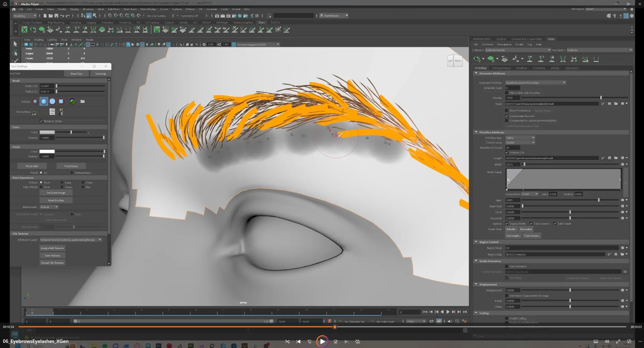Click the brush Color swatch

pyautogui.click(x=47, y=132)
